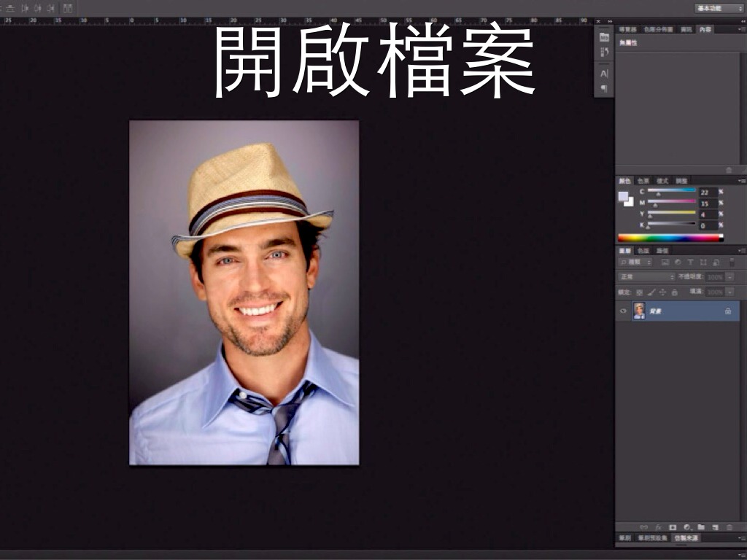The width and height of the screenshot is (747, 560).
Task: Filter layers by type layers (T icon)
Action: coord(690,262)
